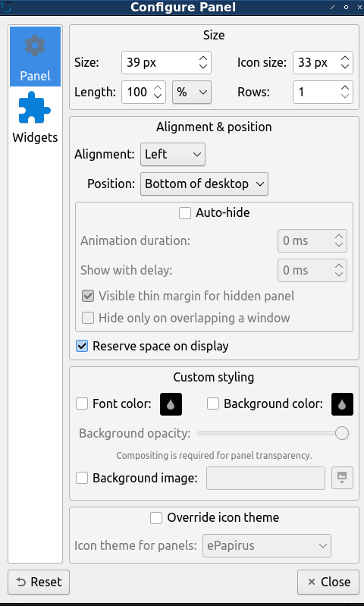Open the Background color picker swatch

(342, 404)
